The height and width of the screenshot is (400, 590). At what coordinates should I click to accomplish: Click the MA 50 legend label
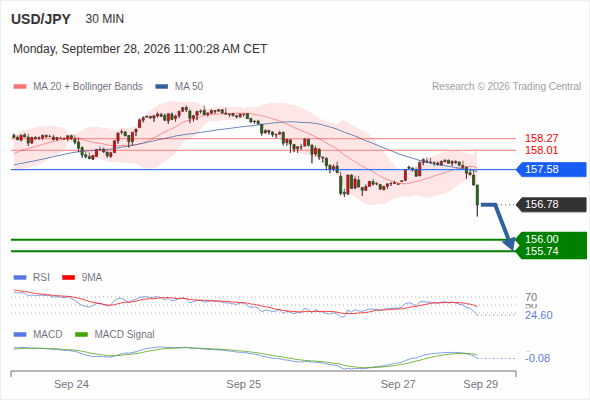189,87
